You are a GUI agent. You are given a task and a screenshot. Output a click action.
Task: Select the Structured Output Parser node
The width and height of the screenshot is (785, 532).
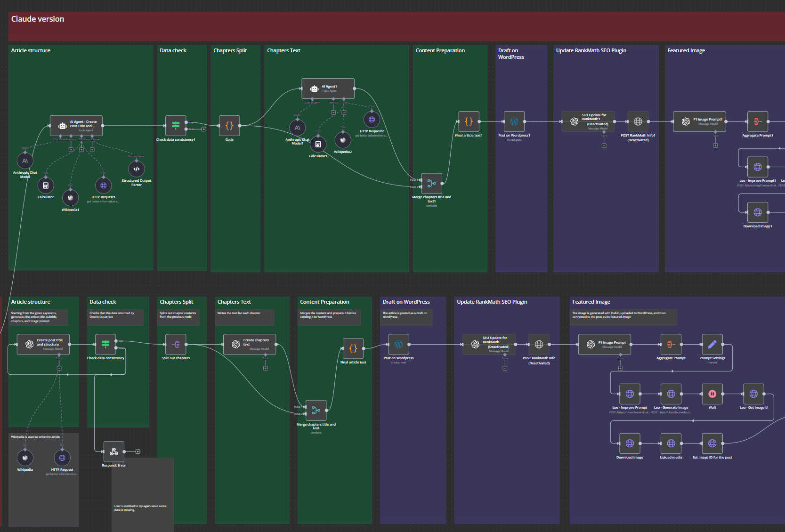[137, 169]
